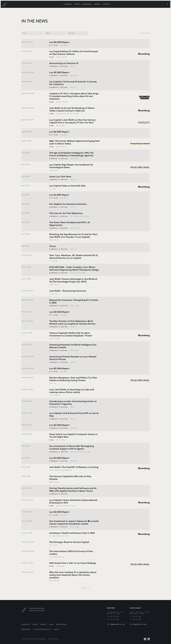
Task: Open the Announcing Lux Ventures IX article
Action: click(x=64, y=63)
